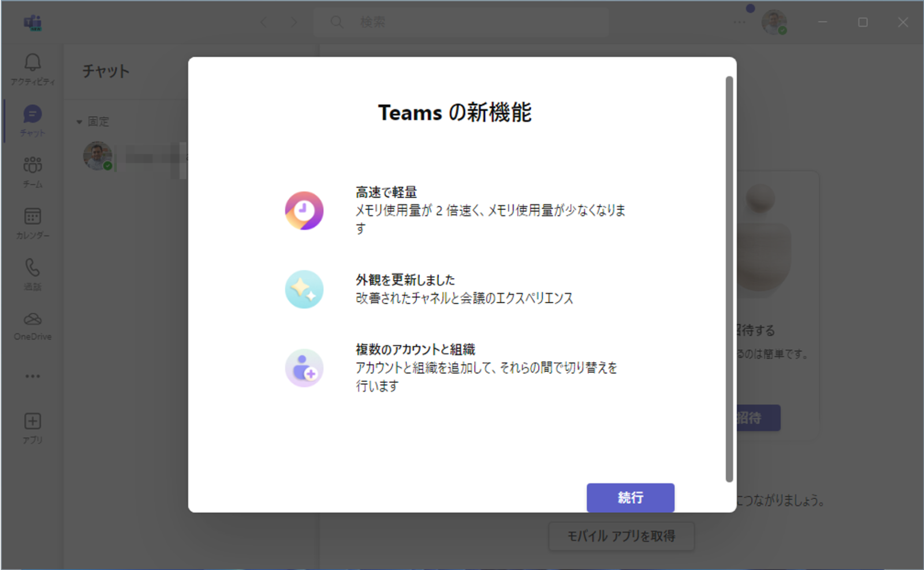Screen dimensions: 924x570
Task: Open the settings menu via top ellipsis
Action: click(x=739, y=22)
